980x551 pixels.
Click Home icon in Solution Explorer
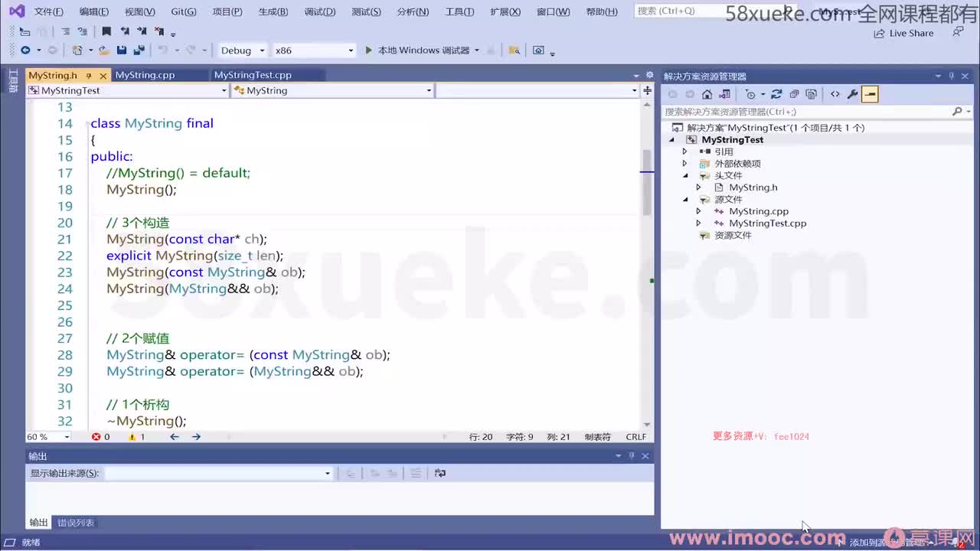(x=707, y=94)
